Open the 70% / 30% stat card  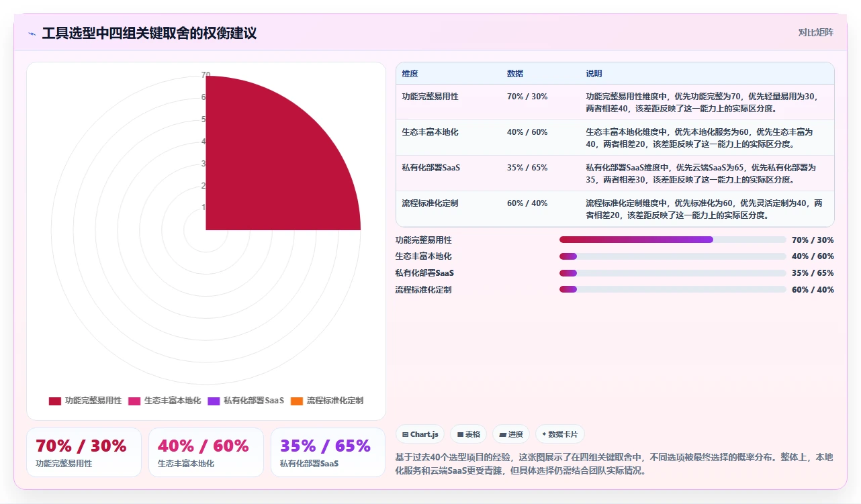pos(84,452)
